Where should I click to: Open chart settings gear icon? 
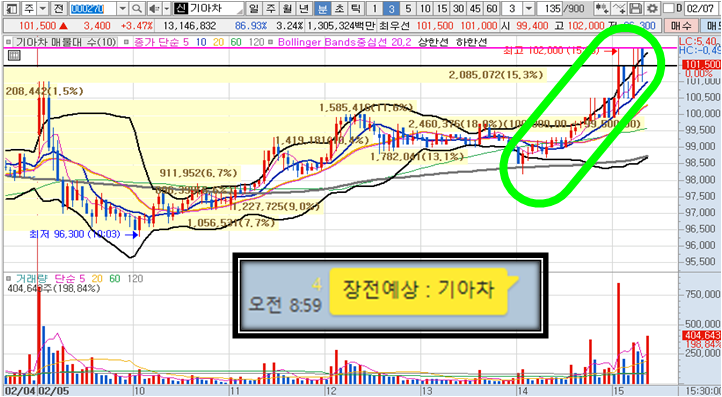tap(652, 8)
